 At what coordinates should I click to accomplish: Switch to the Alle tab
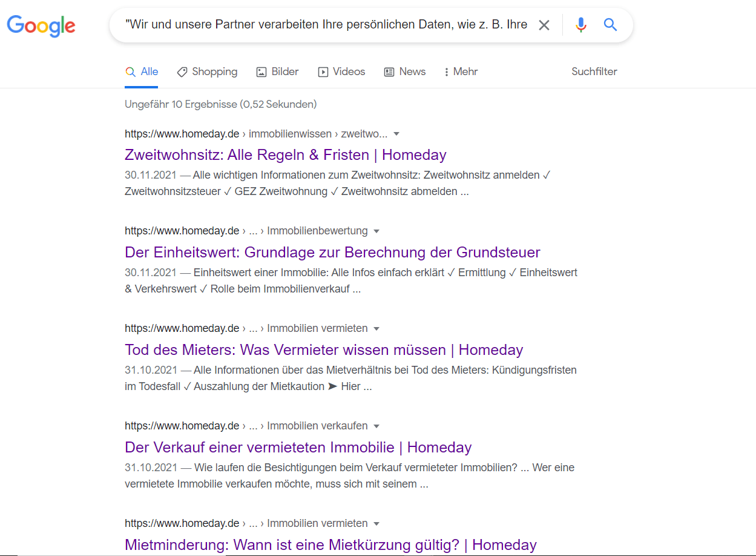(142, 71)
